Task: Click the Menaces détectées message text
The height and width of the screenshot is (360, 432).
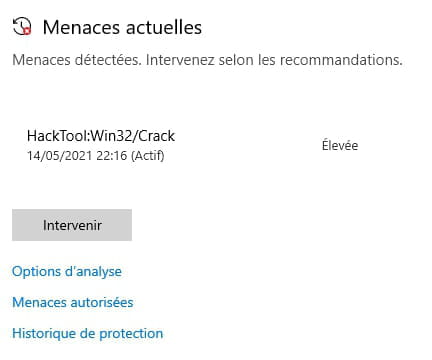Action: [x=75, y=60]
